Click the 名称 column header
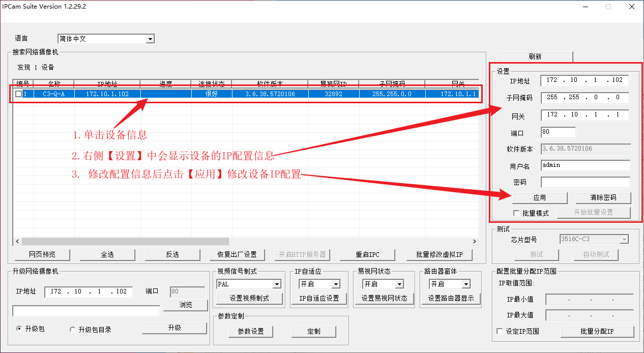644x353 pixels. click(x=54, y=83)
